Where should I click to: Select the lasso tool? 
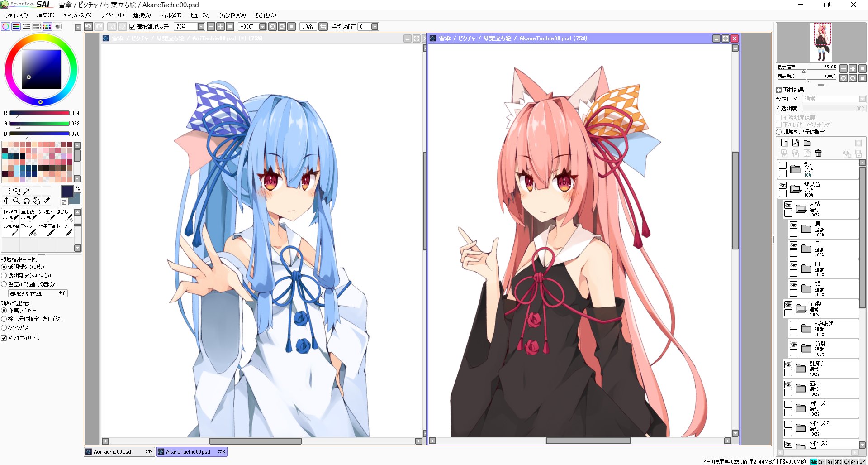16,191
